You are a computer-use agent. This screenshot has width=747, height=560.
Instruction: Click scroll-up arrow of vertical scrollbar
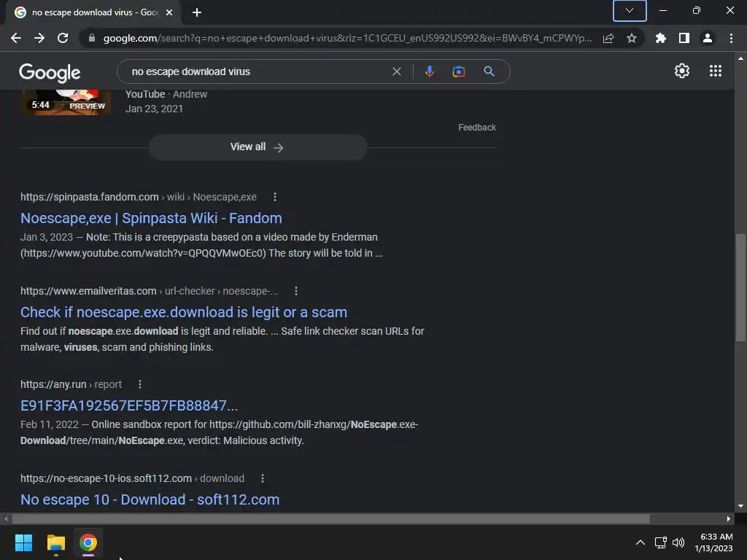click(x=740, y=58)
